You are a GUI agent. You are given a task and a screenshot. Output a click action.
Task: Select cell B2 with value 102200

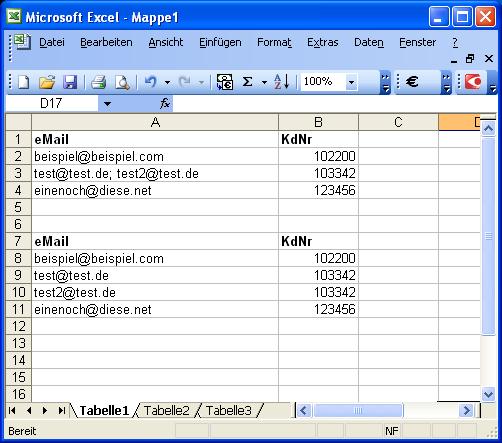[x=318, y=156]
